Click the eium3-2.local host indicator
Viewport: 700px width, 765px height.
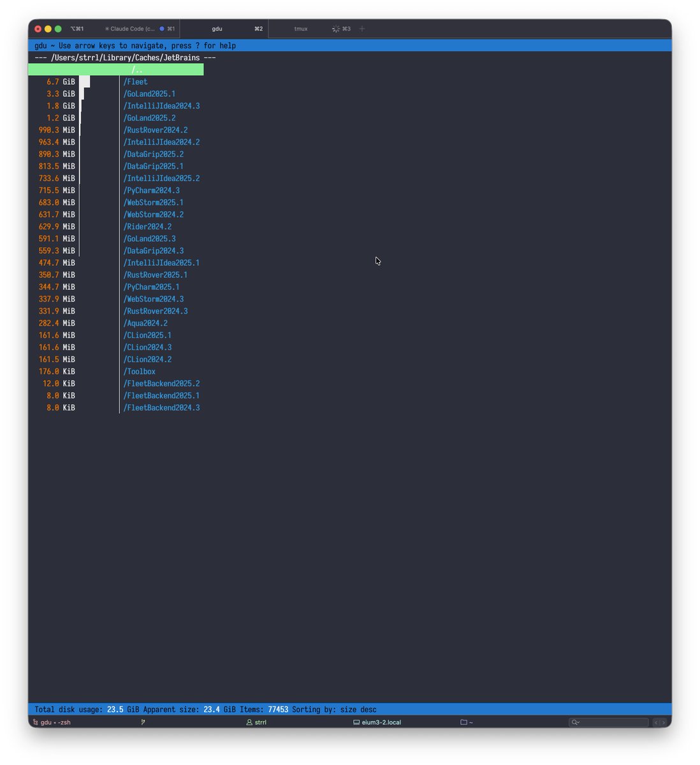pos(377,722)
